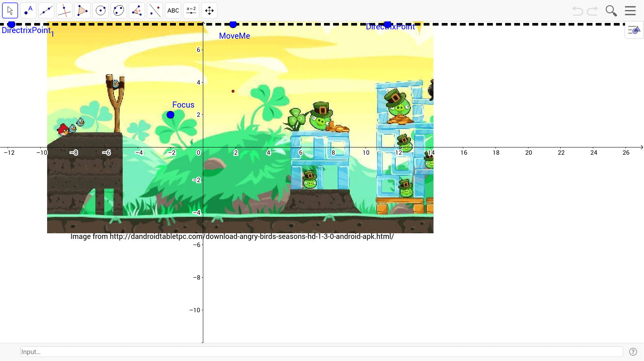Screen dimensions: 644x361
Task: Click the MoveMe label text
Action: [x=235, y=36]
